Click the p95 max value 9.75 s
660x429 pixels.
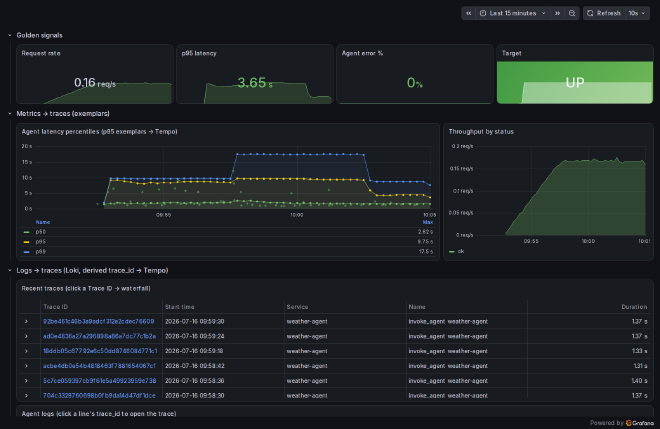pos(425,242)
